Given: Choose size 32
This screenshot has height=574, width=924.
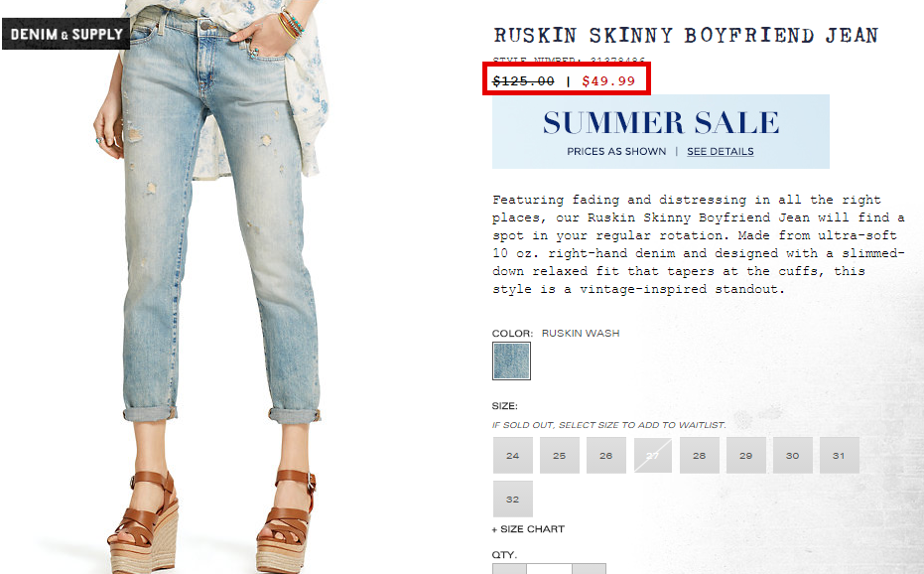Looking at the screenshot, I should point(513,500).
